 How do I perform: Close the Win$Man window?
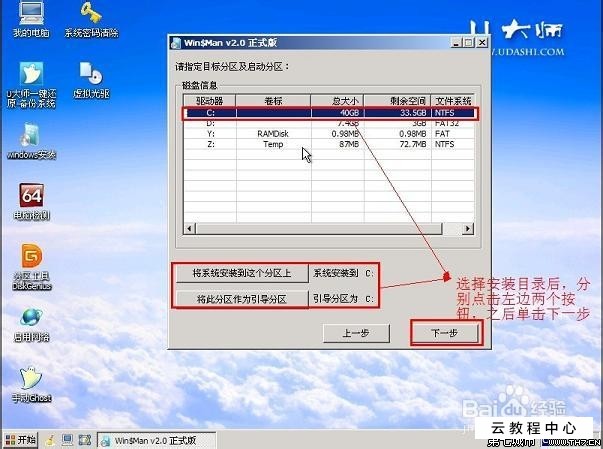482,42
